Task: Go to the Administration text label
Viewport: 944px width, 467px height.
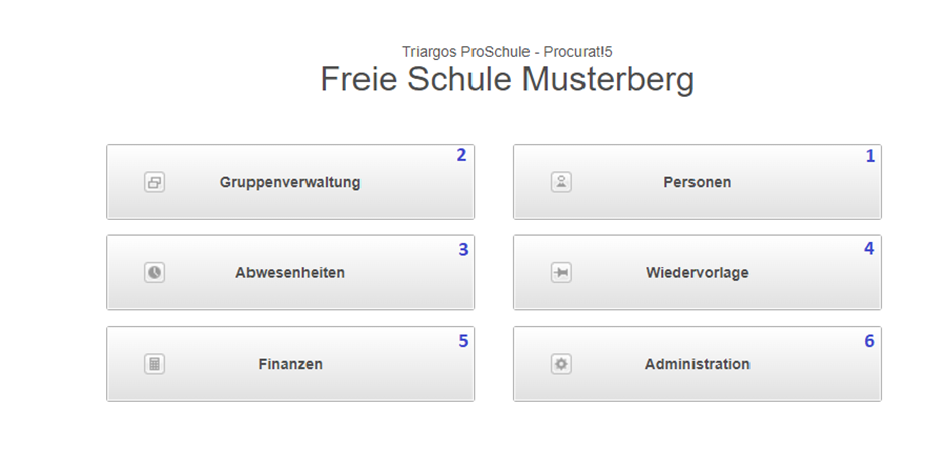Action: tap(697, 364)
